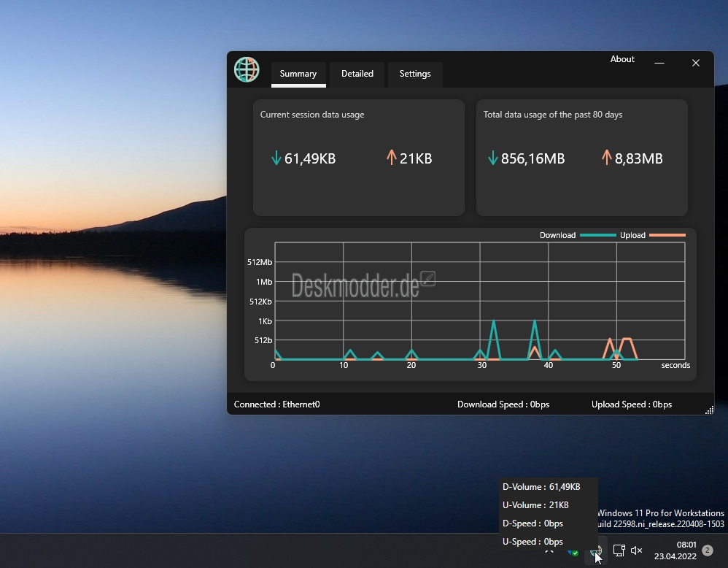Click the 'seconds' axis label
Image resolution: width=728 pixels, height=568 pixels.
click(675, 365)
